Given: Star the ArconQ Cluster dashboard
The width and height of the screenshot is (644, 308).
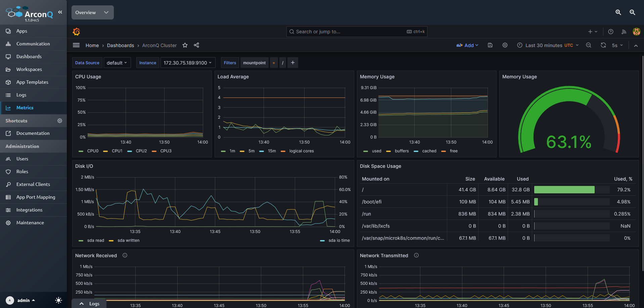Looking at the screenshot, I should (x=185, y=45).
